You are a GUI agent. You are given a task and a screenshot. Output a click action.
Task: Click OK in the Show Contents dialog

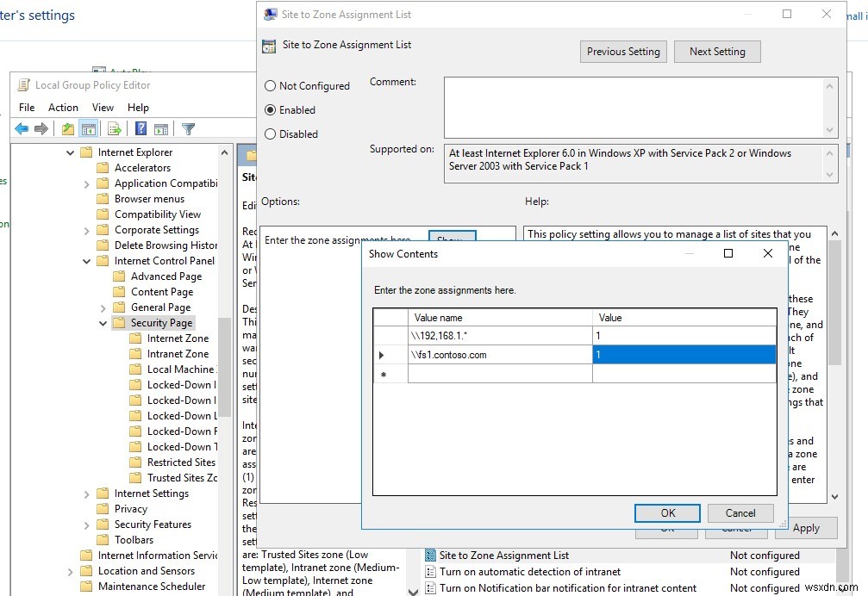pyautogui.click(x=666, y=512)
